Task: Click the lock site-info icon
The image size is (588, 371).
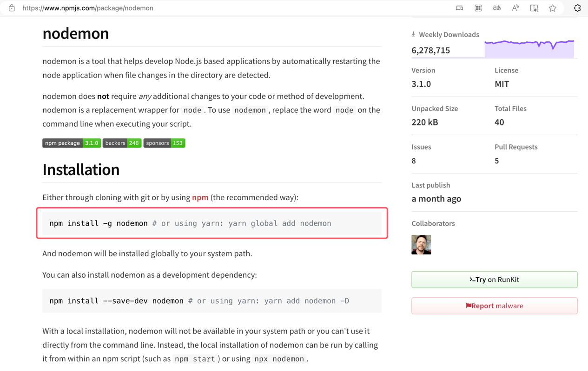Action: pos(12,8)
